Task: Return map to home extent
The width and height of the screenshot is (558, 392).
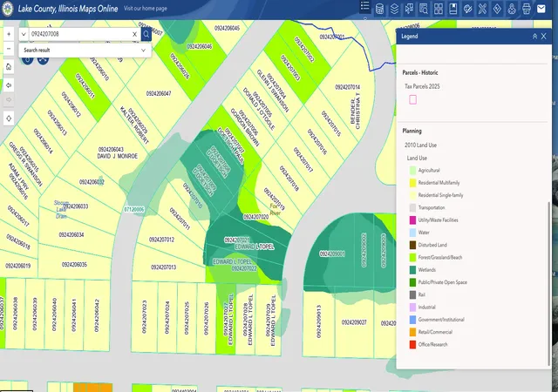Action: (9, 67)
